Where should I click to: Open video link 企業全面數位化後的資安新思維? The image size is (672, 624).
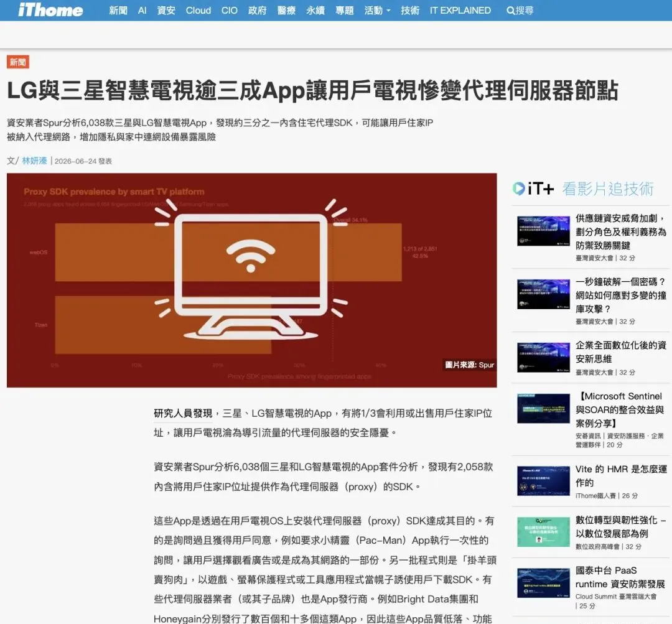tap(620, 352)
